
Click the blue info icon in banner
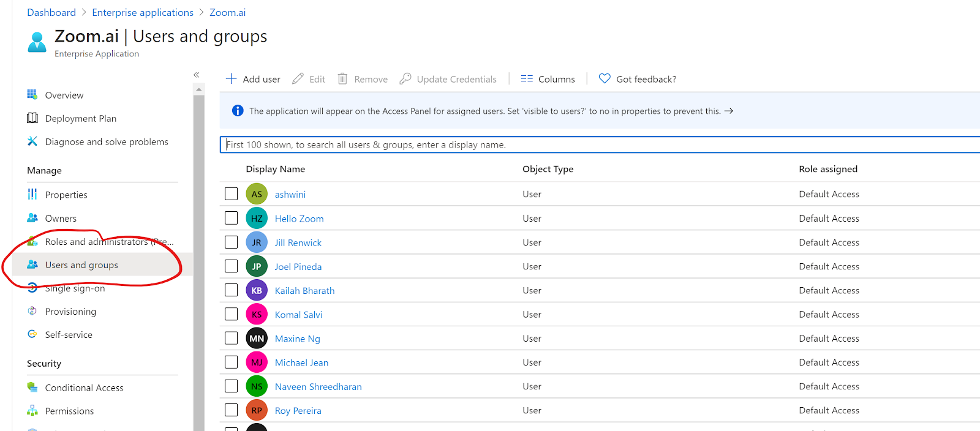pos(238,111)
